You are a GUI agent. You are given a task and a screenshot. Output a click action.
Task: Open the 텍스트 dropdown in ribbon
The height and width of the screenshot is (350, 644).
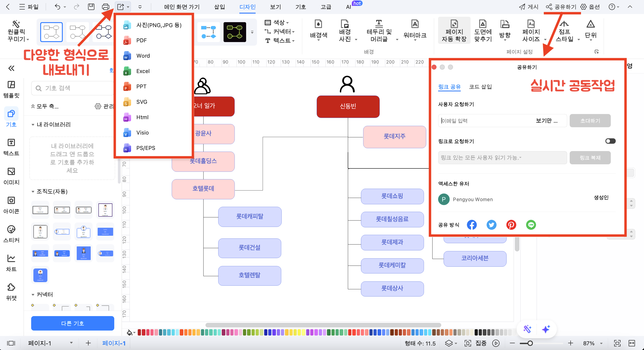(280, 40)
